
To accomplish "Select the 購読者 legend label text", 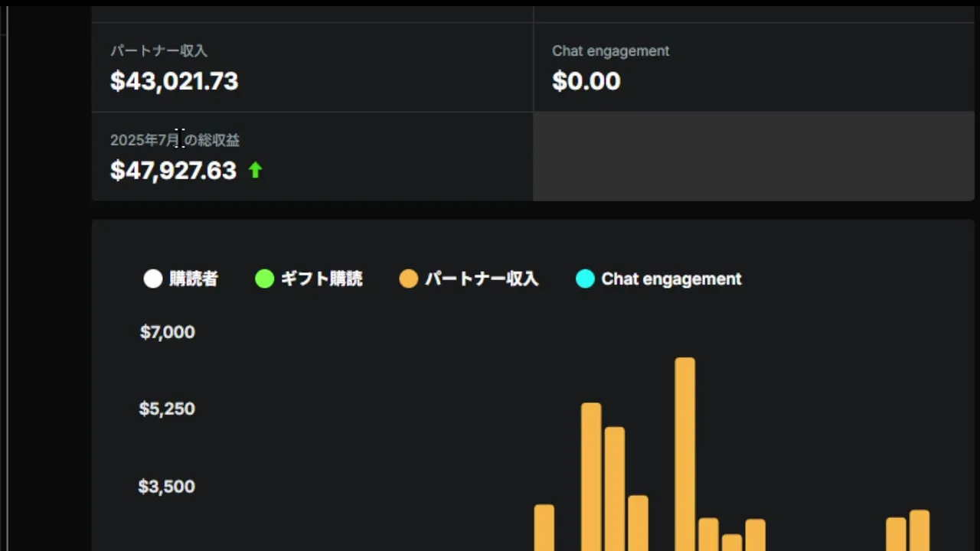I will point(194,279).
